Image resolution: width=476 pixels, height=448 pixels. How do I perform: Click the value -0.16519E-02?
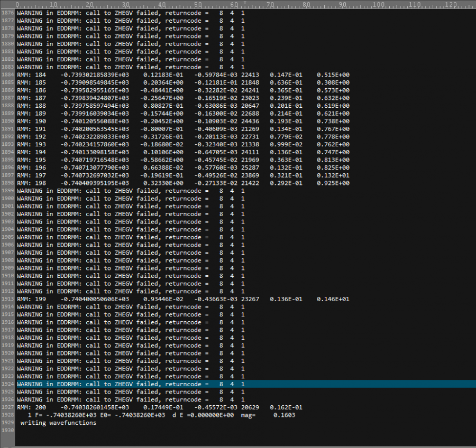(x=216, y=98)
